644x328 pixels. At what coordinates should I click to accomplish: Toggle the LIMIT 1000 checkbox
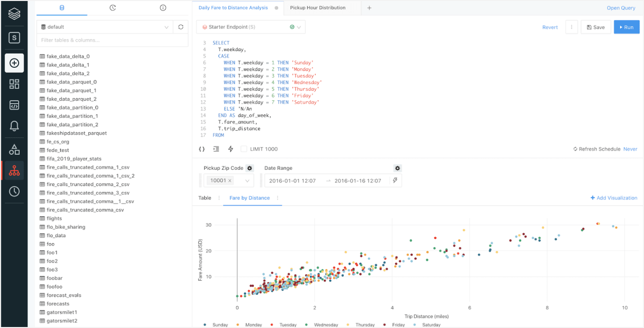(244, 149)
